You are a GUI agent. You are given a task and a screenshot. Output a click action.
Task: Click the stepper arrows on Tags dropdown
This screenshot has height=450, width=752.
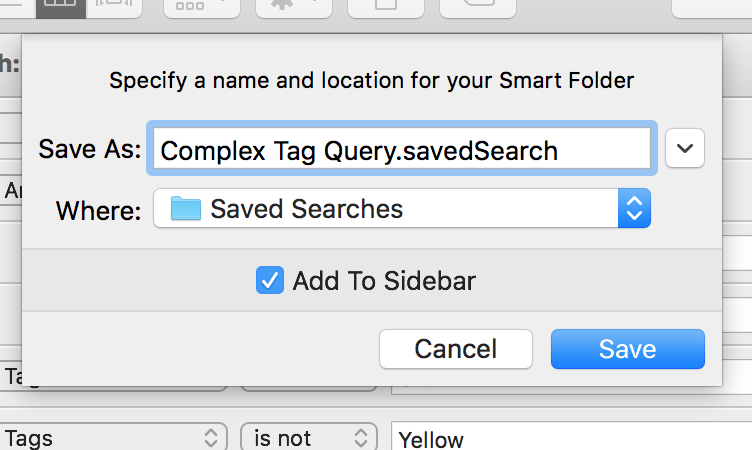coord(211,438)
